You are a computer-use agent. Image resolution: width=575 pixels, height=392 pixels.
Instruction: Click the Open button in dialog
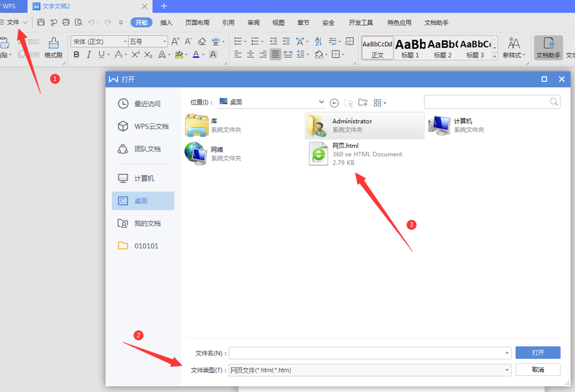[538, 352]
